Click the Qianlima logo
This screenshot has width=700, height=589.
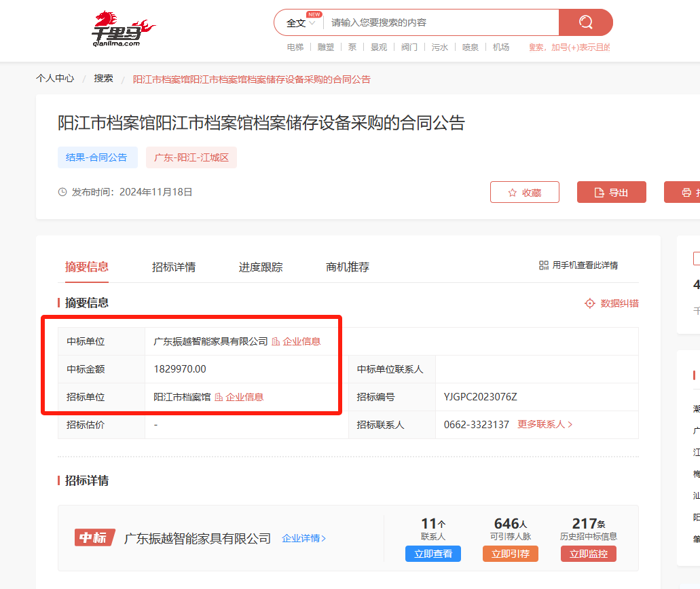123,28
